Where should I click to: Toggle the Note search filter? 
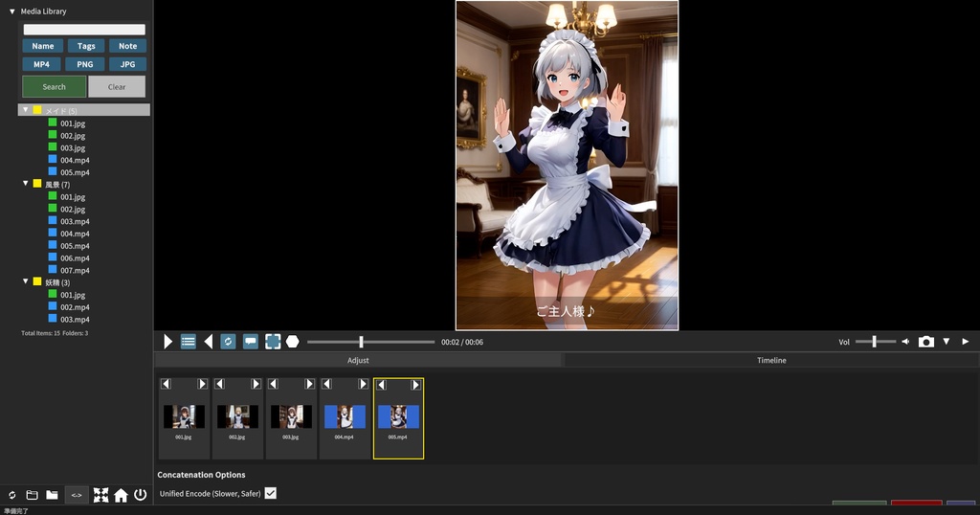click(x=127, y=46)
